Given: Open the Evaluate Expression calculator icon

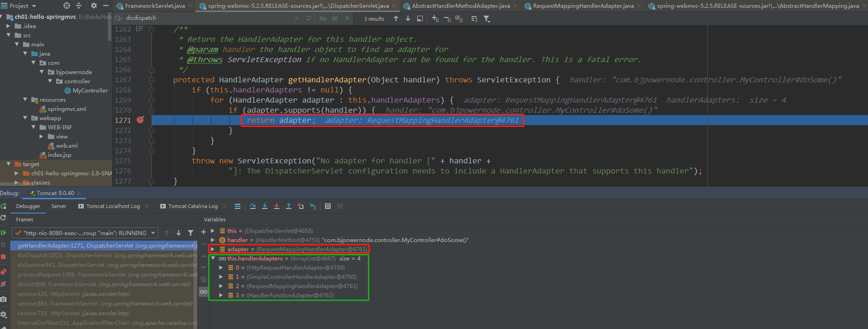Looking at the screenshot, I should click(328, 206).
